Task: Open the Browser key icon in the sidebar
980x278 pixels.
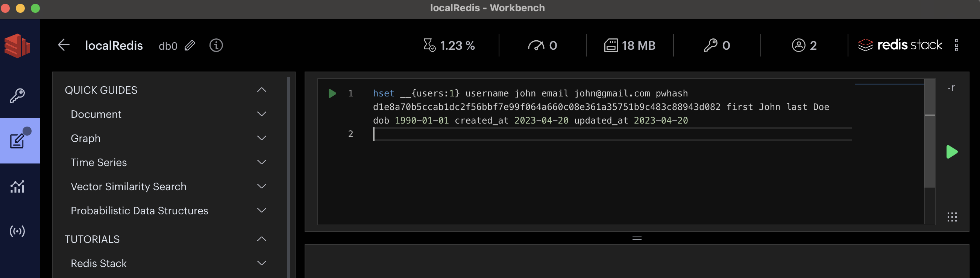Action: coord(17,96)
